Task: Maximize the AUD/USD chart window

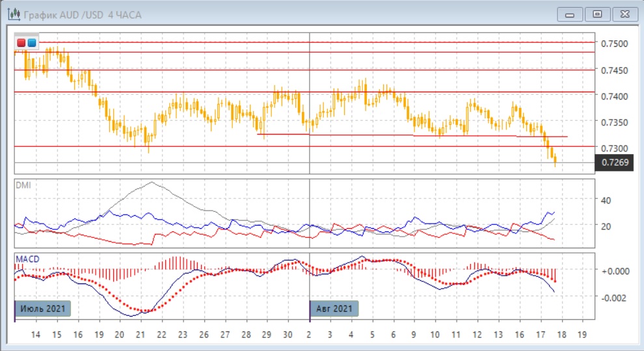Action: click(x=597, y=14)
